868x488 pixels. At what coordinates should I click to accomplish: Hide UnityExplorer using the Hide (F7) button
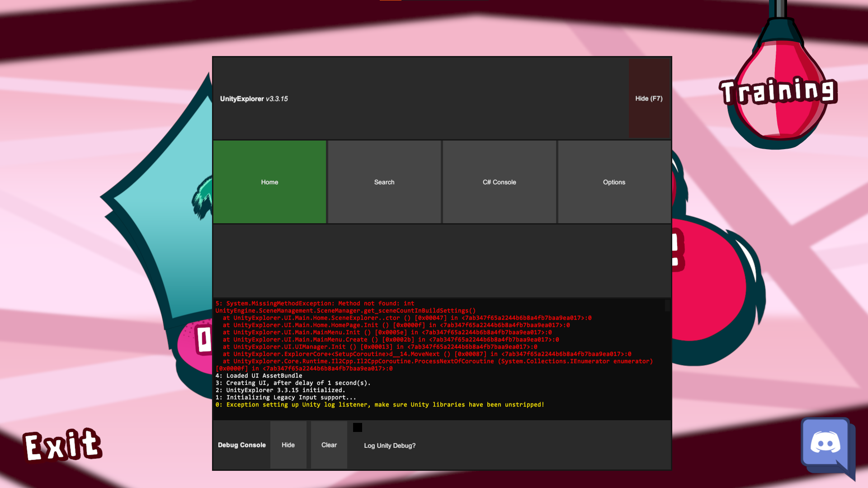point(649,98)
